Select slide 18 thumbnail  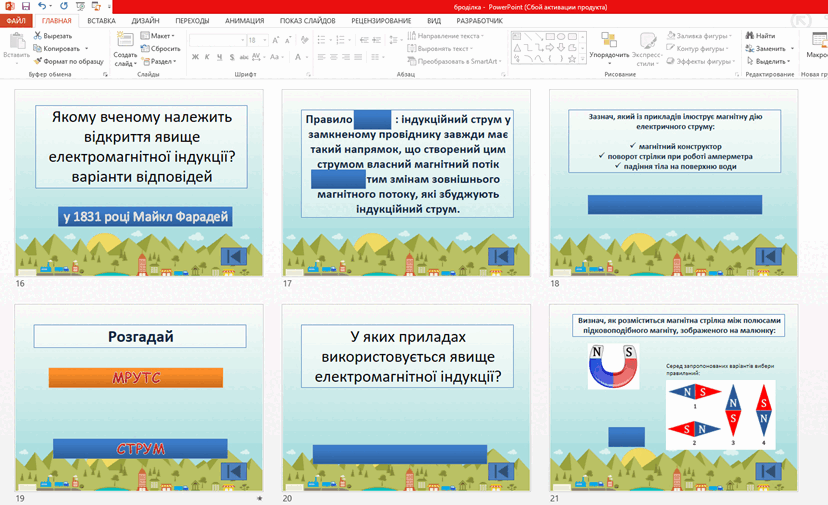tap(674, 183)
